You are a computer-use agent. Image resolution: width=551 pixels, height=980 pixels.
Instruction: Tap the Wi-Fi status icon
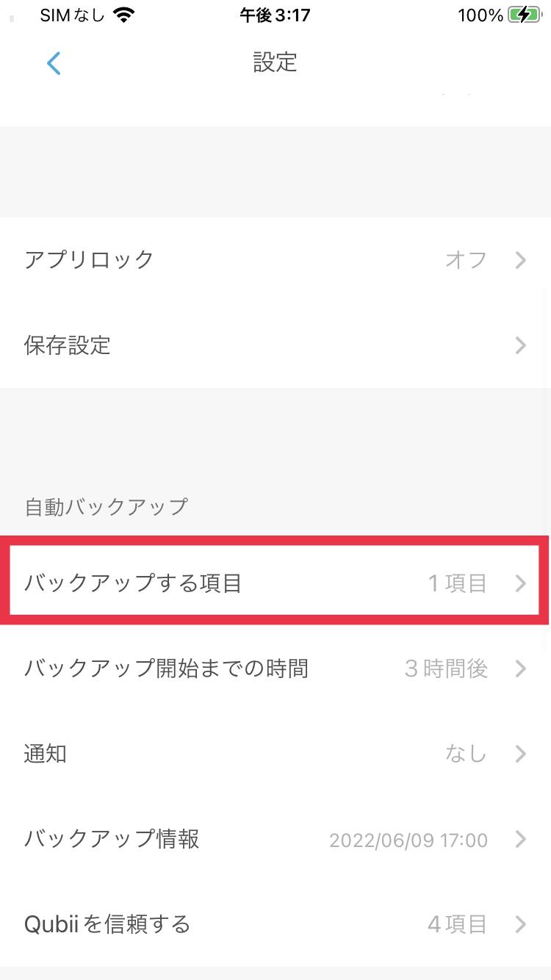(x=126, y=15)
